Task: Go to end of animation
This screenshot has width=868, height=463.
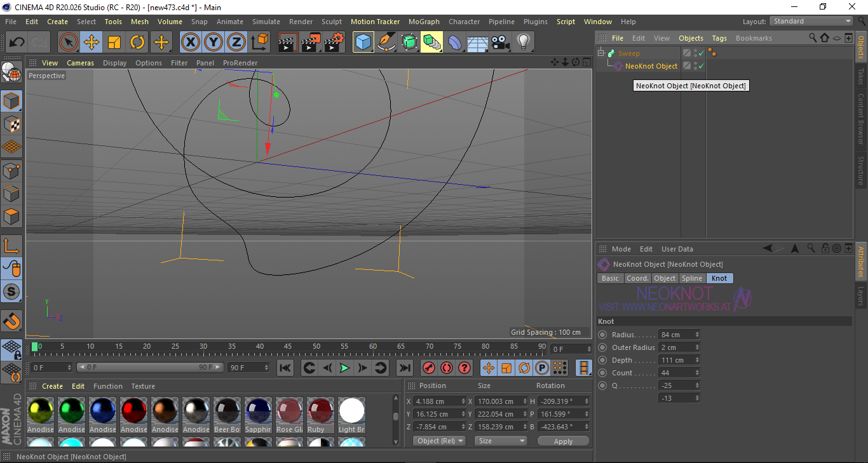Action: (x=404, y=368)
